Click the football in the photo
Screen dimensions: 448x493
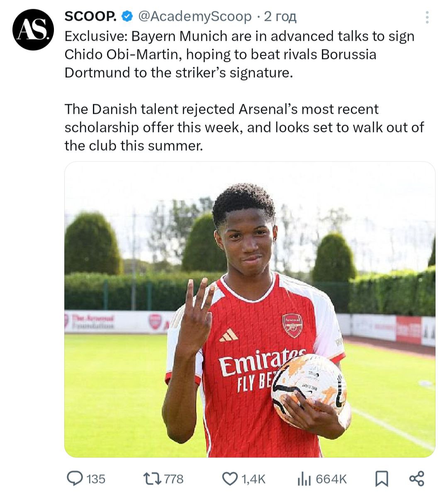pos(309,388)
